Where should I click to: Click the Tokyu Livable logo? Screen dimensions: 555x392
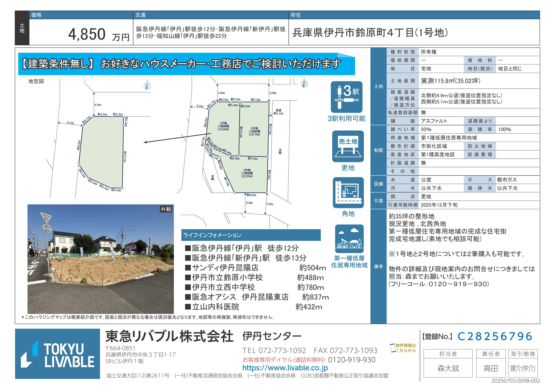[58, 354]
